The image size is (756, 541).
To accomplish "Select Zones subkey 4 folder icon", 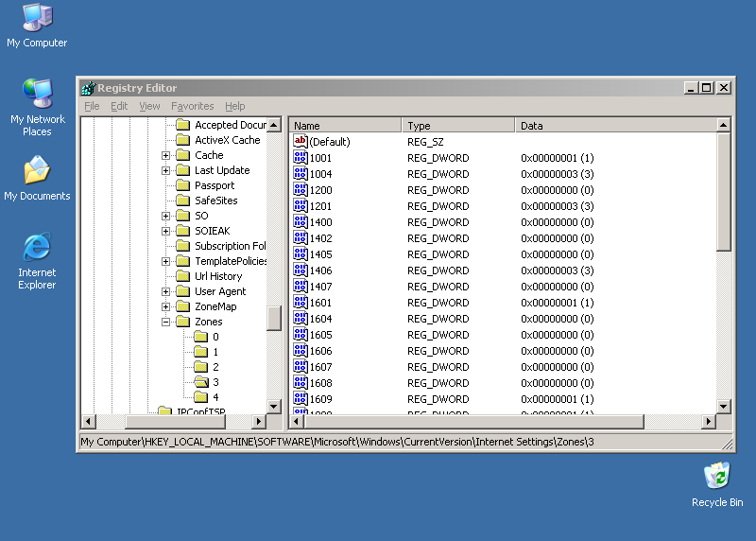I will pos(200,397).
